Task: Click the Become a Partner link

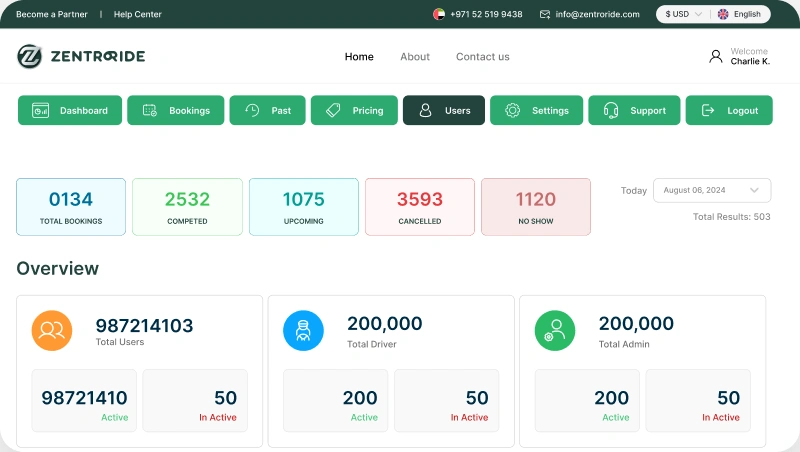Action: click(52, 14)
